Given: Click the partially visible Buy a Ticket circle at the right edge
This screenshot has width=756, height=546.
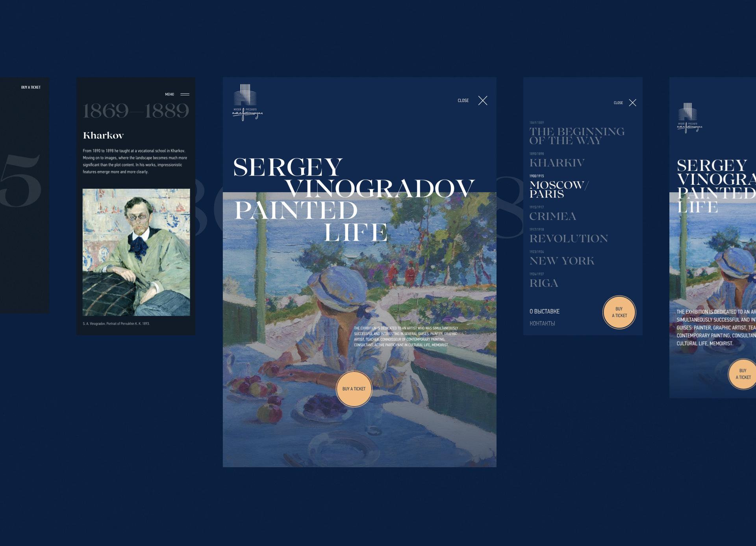Looking at the screenshot, I should 743,374.
